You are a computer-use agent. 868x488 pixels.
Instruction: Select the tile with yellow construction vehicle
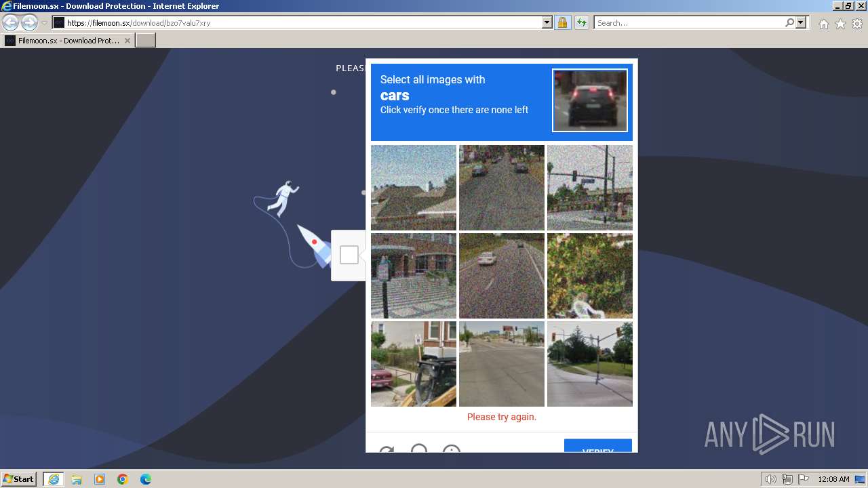[414, 364]
